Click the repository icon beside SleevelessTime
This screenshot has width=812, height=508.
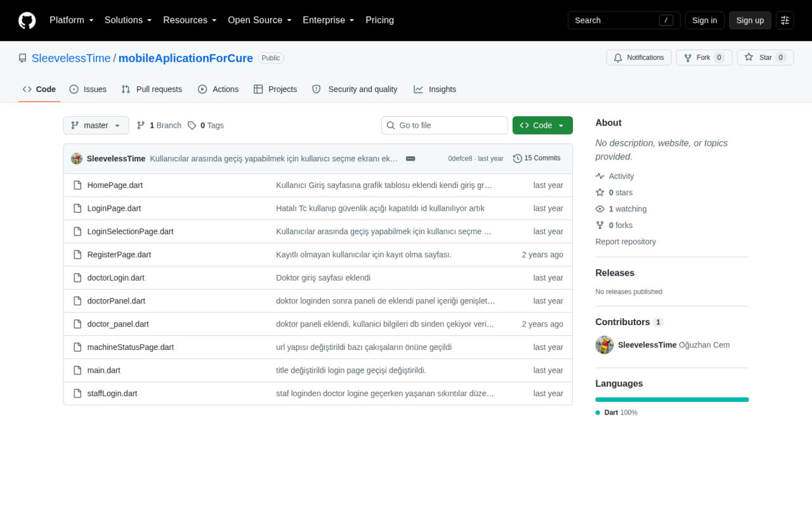coord(23,58)
